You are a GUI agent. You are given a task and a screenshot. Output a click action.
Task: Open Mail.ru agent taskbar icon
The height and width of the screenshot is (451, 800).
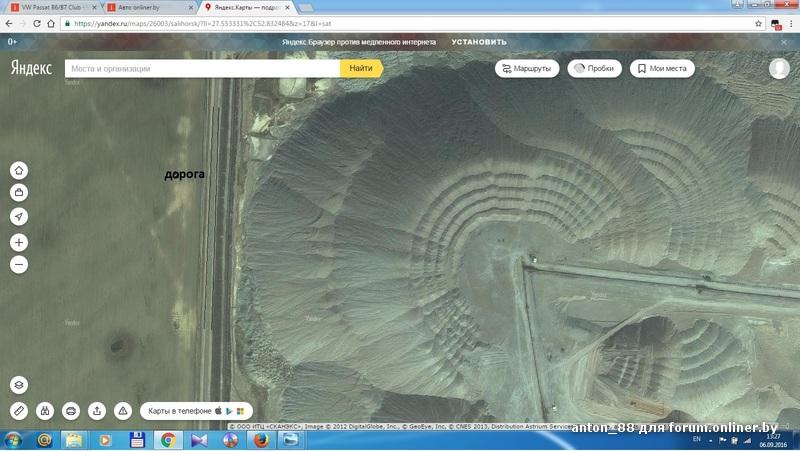point(44,440)
